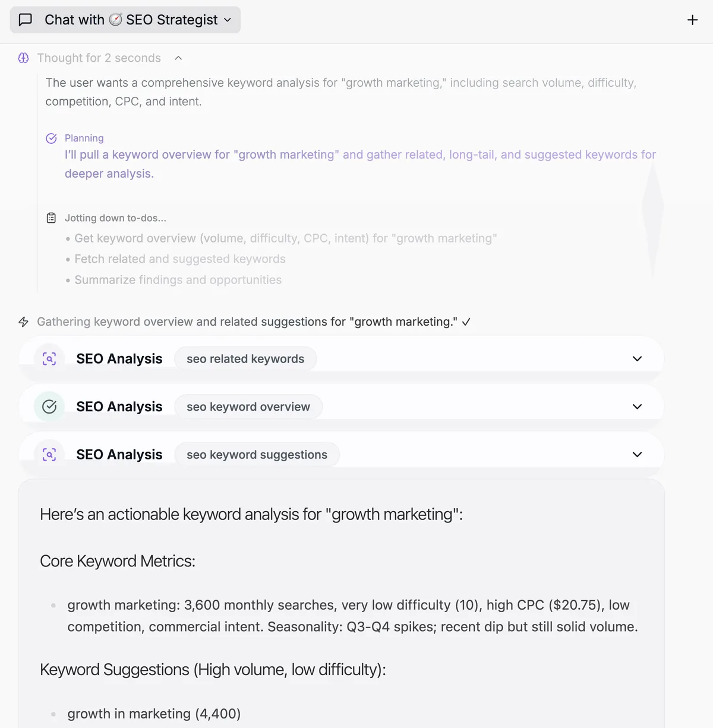
Task: Click the chat bubble icon in header
Action: coord(26,20)
